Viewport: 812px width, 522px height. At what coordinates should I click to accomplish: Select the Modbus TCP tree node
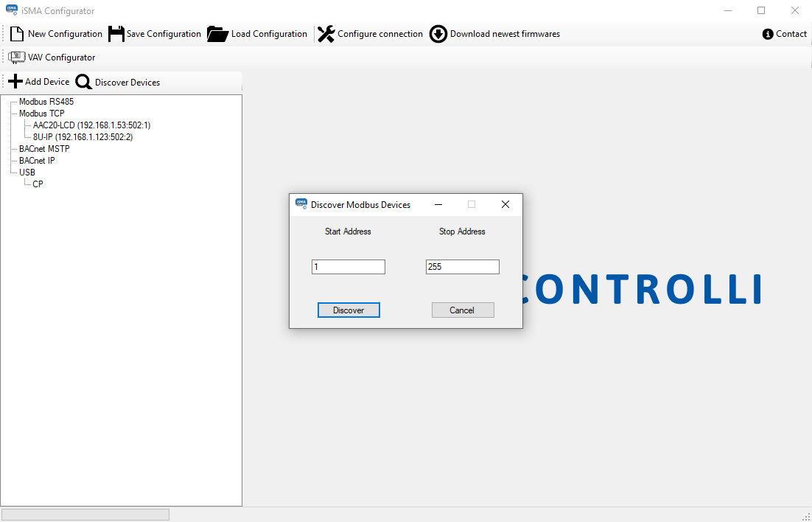click(42, 114)
